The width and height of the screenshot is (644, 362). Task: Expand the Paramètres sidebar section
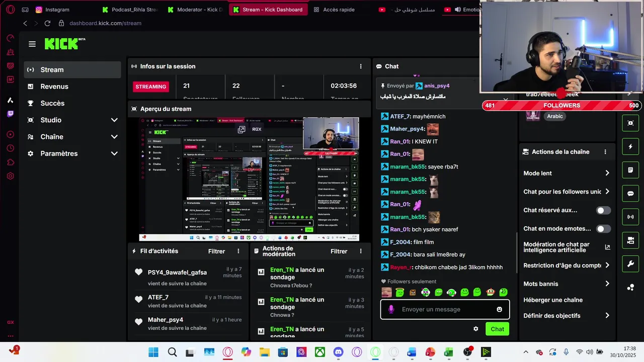pos(72,153)
